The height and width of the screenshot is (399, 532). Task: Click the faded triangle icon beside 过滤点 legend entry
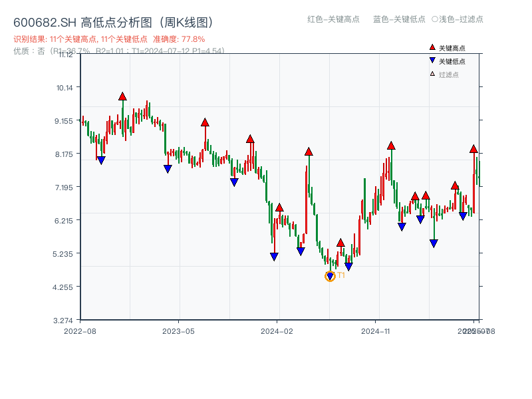[433, 74]
